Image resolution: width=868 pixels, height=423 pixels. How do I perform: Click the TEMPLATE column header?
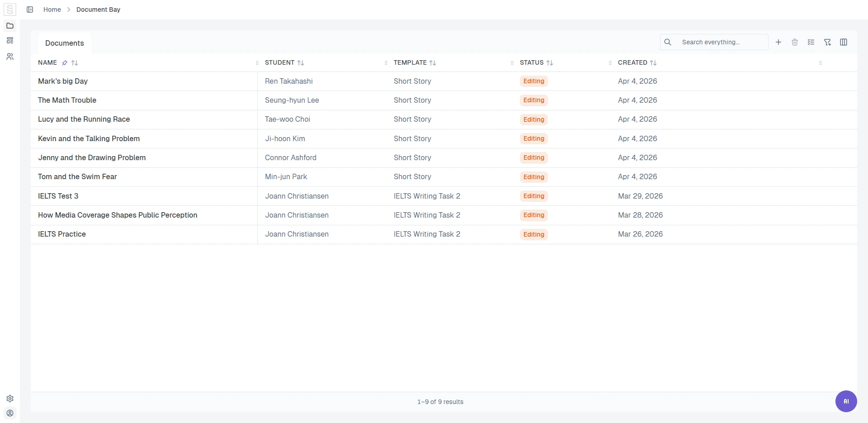(410, 62)
